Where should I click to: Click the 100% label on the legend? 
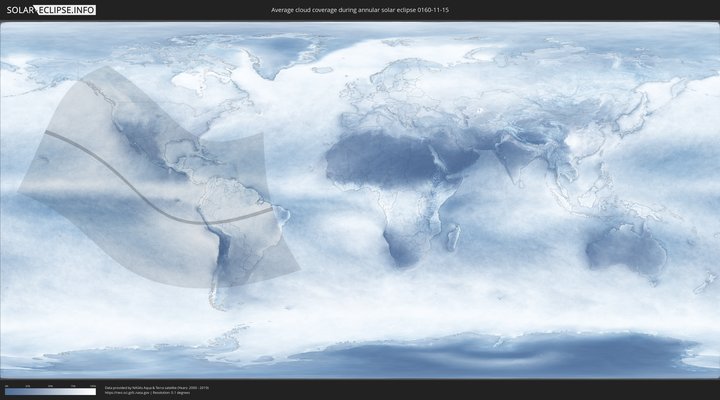(93, 385)
